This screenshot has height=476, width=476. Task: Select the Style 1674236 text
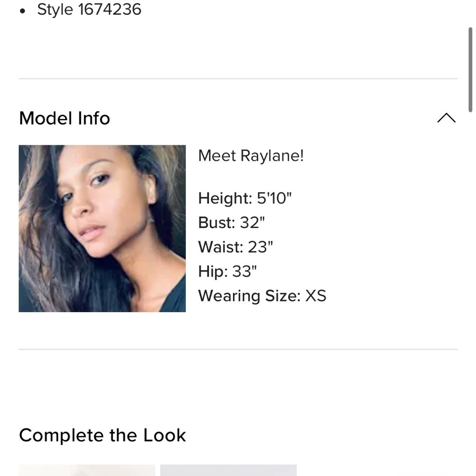tap(89, 9)
